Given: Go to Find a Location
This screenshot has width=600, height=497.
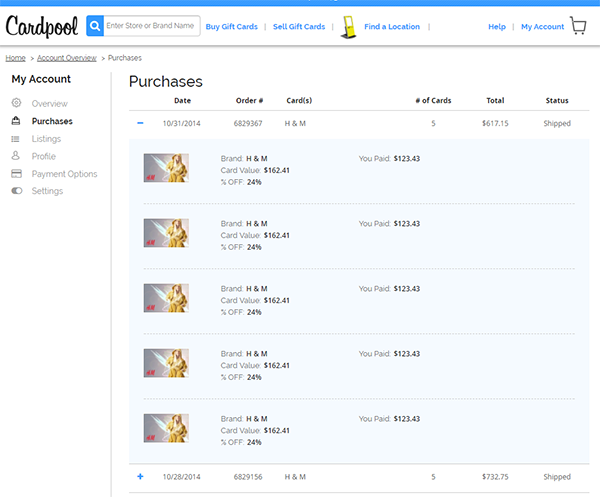Looking at the screenshot, I should pos(392,26).
